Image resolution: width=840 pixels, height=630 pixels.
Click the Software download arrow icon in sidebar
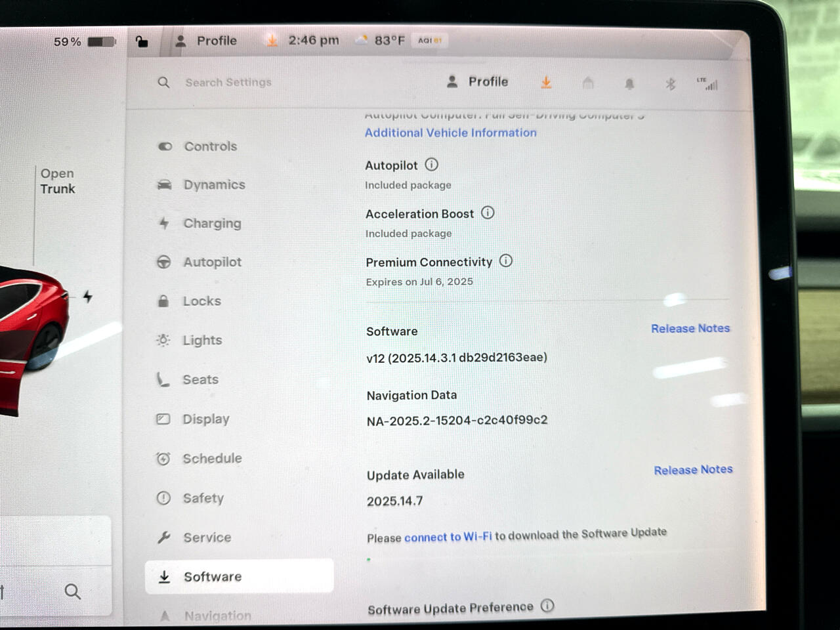(164, 577)
